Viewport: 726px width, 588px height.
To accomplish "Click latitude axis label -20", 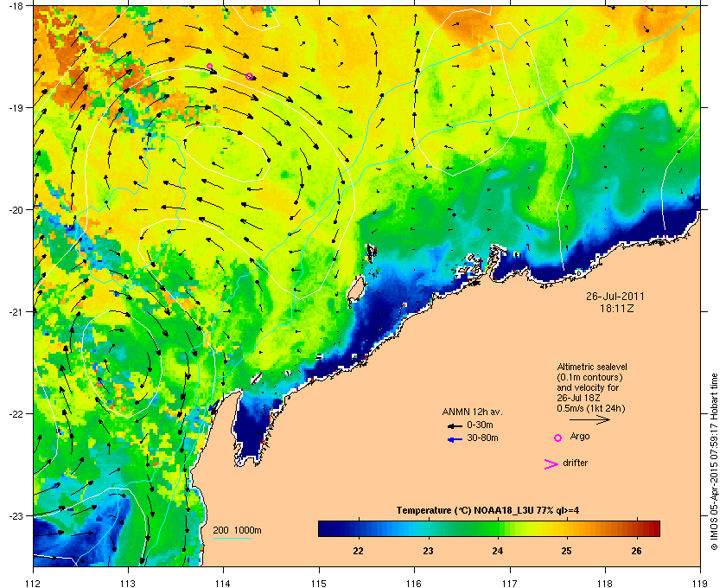I will 15,209.
